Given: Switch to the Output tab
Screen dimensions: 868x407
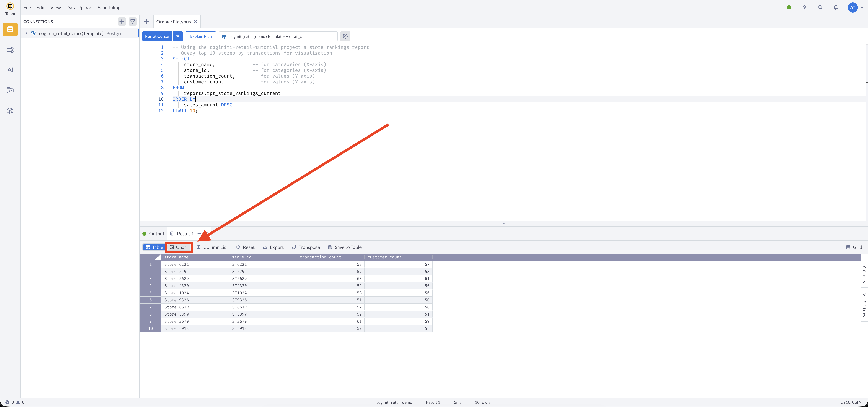Looking at the screenshot, I should coord(154,234).
